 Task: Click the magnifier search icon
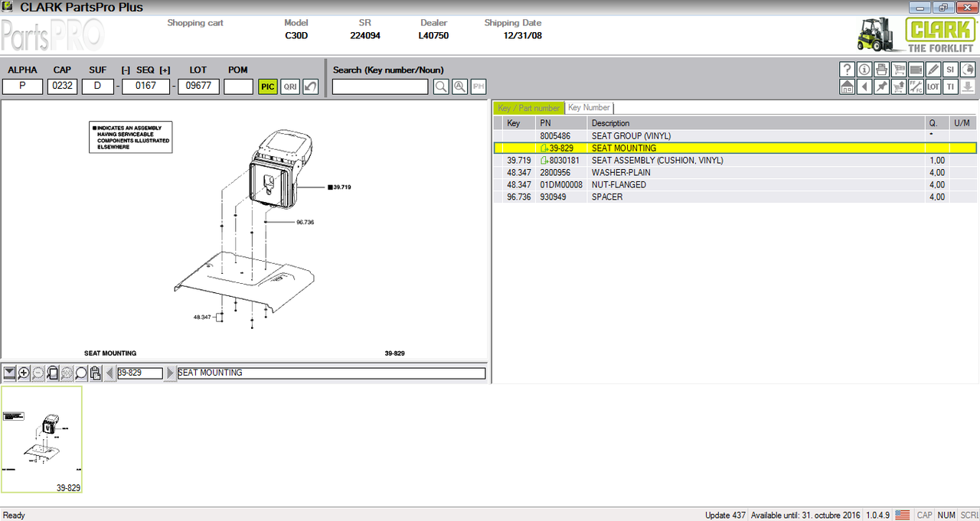click(x=441, y=86)
